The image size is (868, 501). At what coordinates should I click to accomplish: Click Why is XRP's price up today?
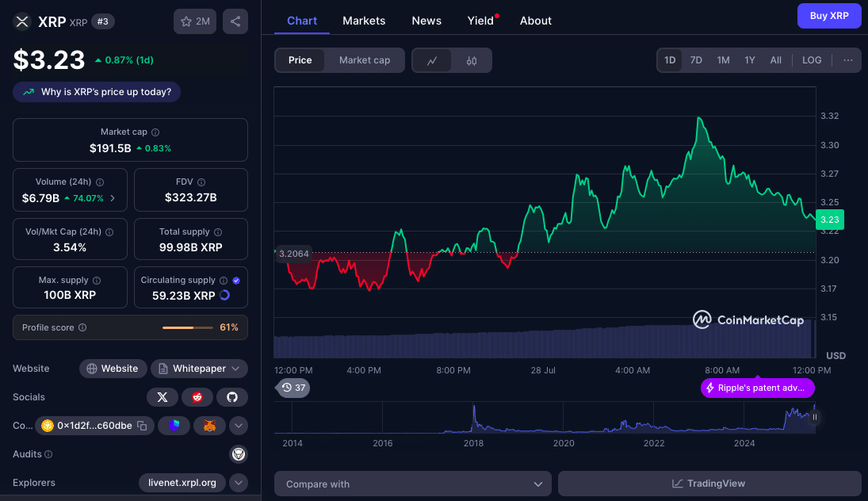[97, 92]
